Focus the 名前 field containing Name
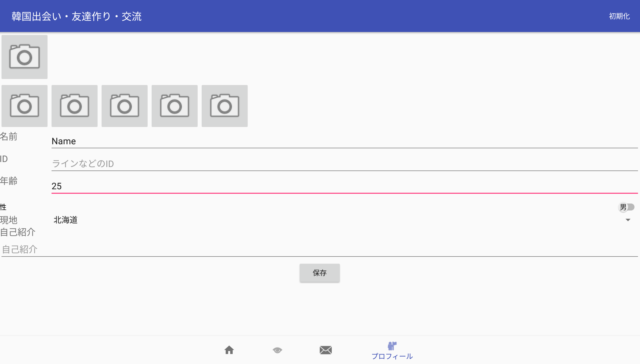 pos(344,141)
